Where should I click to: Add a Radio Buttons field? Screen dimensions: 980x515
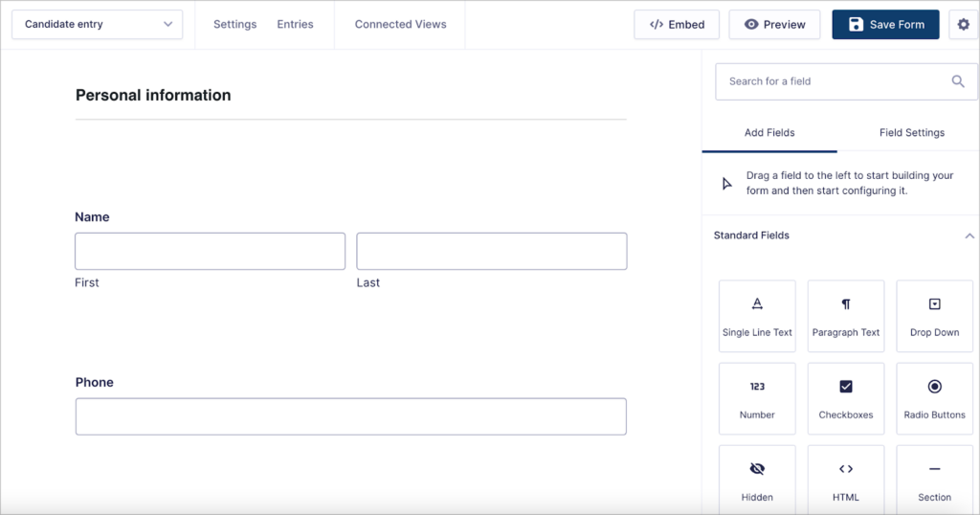pos(934,399)
